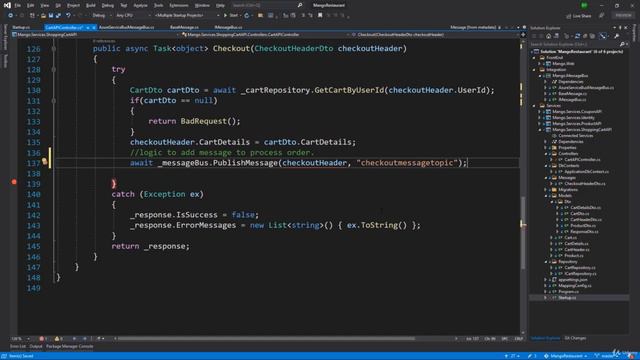This screenshot has width=640, height=360.
Task: Pin the CartAPIController.cs tab
Action: point(88,27)
